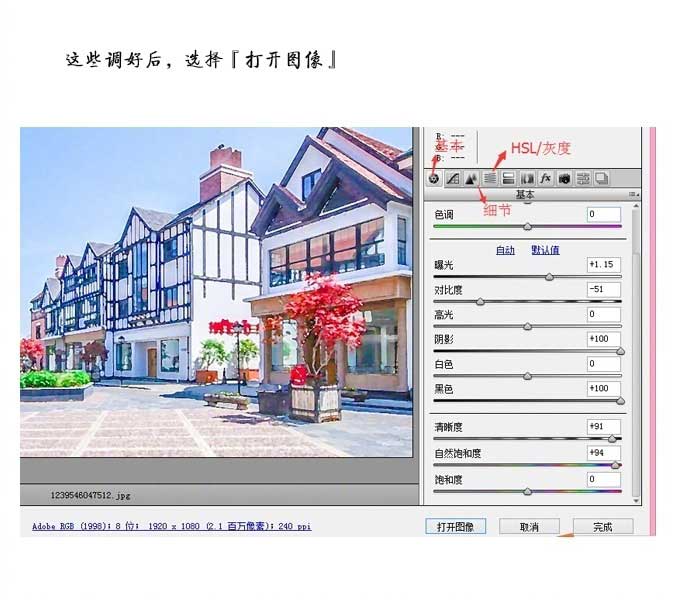Open the HSL/Grayscale panel tab

[490, 178]
